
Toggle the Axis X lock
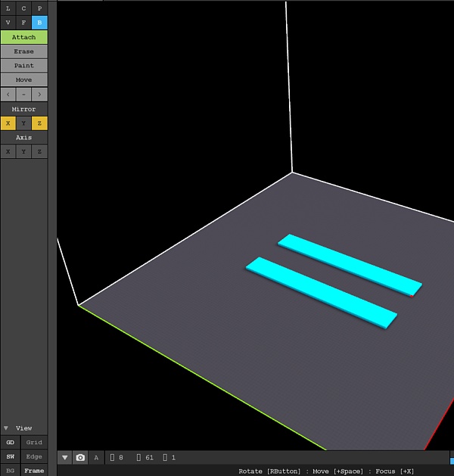8,151
